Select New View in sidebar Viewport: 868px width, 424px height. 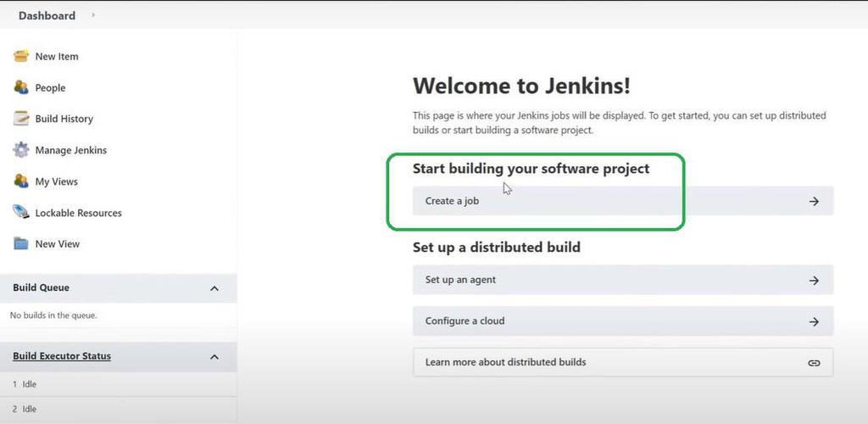pyautogui.click(x=58, y=243)
